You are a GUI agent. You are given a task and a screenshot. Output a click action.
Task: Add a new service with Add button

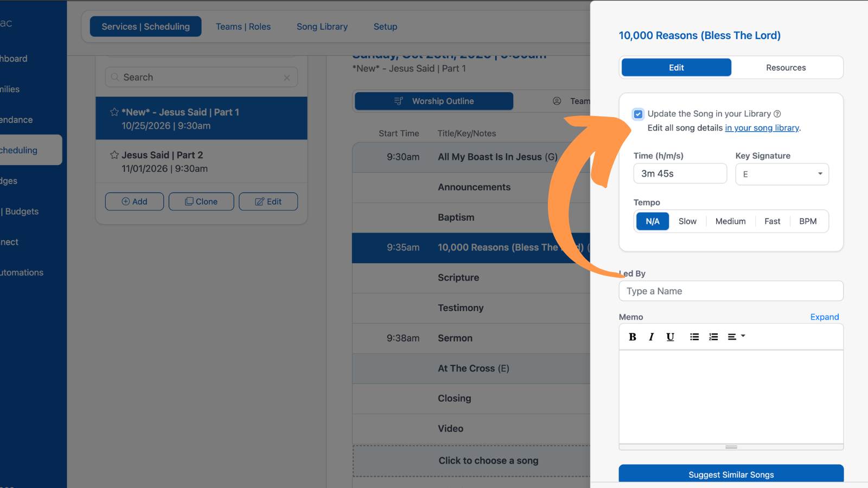135,202
